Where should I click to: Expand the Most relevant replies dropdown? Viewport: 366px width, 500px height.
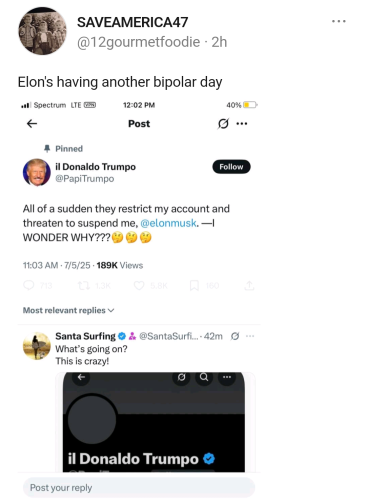click(x=68, y=310)
